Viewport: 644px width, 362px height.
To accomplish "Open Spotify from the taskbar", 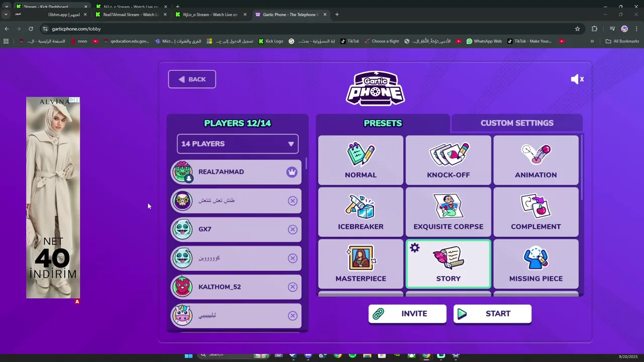I will pyautogui.click(x=352, y=355).
